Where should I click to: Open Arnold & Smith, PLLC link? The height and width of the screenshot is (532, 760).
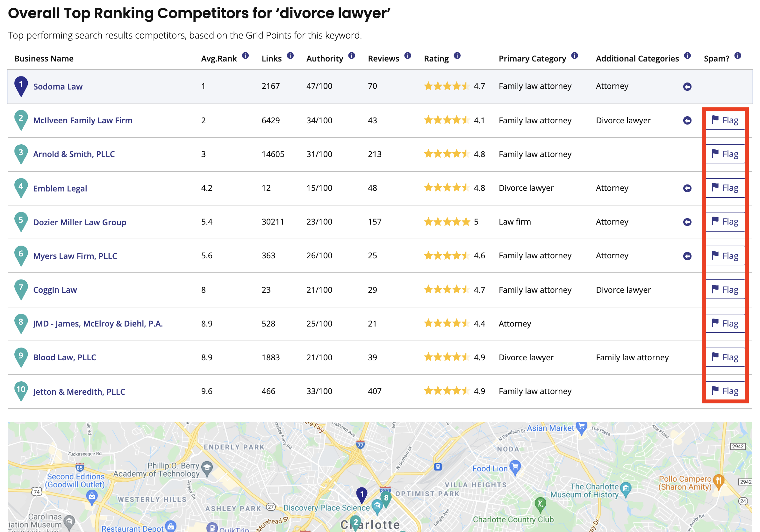(74, 154)
